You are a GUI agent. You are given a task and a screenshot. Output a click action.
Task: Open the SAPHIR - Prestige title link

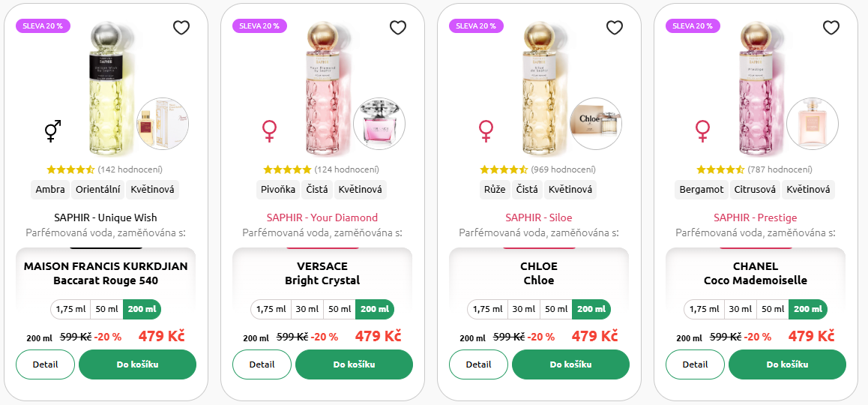(x=755, y=217)
